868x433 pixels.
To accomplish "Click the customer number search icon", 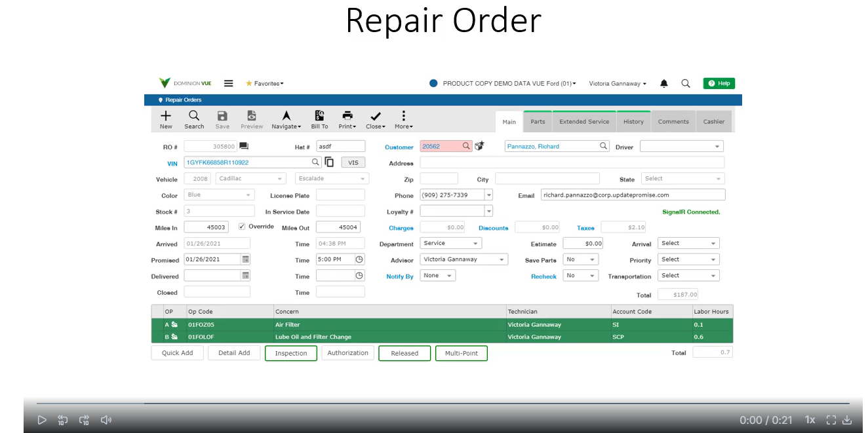I will click(466, 146).
